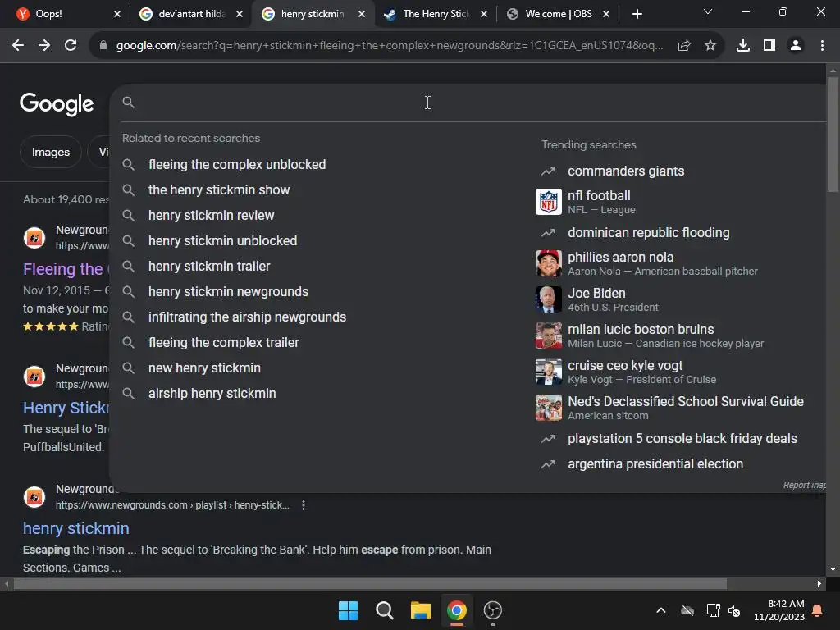Select playstation 5 console black friday deals
This screenshot has width=840, height=630.
coord(682,439)
